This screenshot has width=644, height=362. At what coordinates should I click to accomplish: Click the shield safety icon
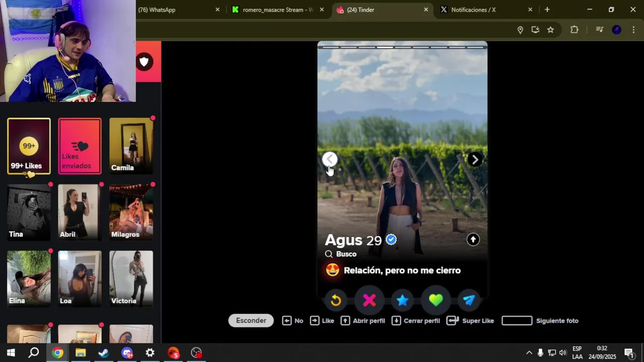pos(144,61)
